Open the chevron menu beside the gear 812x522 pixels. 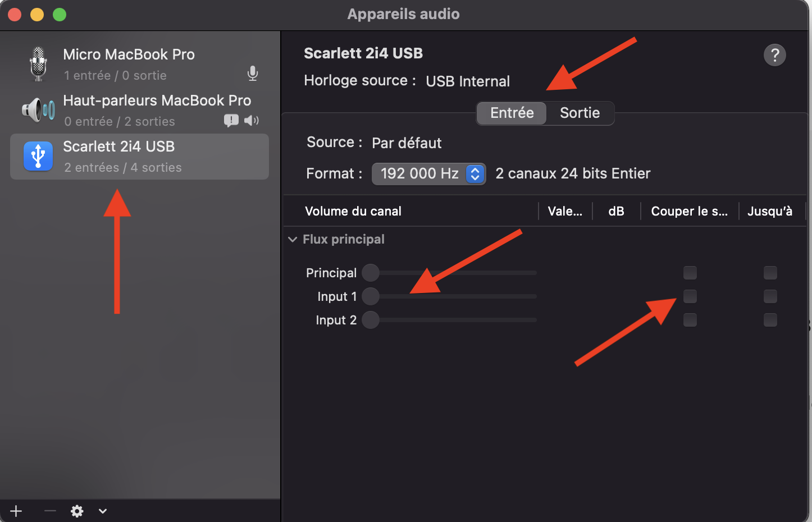pyautogui.click(x=103, y=511)
